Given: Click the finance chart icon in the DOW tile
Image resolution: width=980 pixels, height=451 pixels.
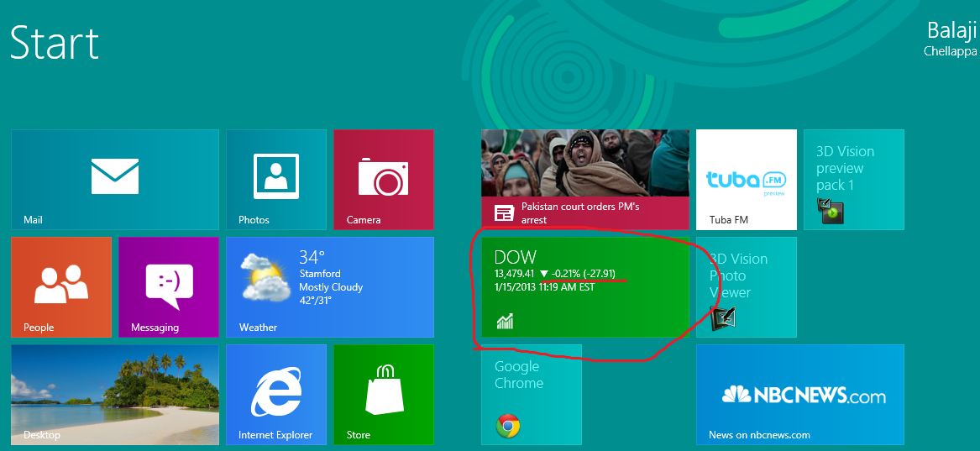Looking at the screenshot, I should (x=505, y=322).
